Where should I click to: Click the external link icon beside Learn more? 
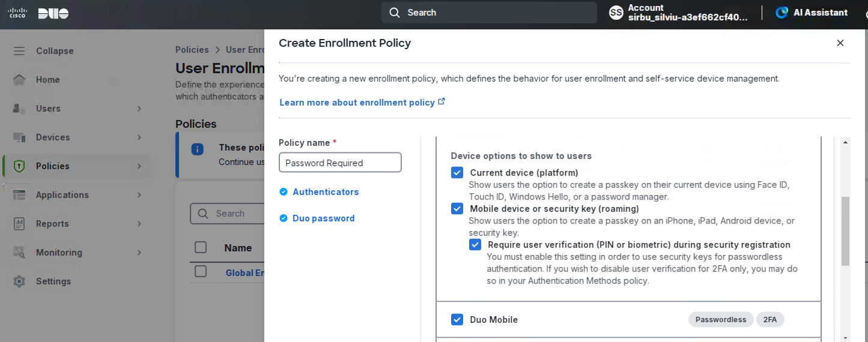[442, 102]
